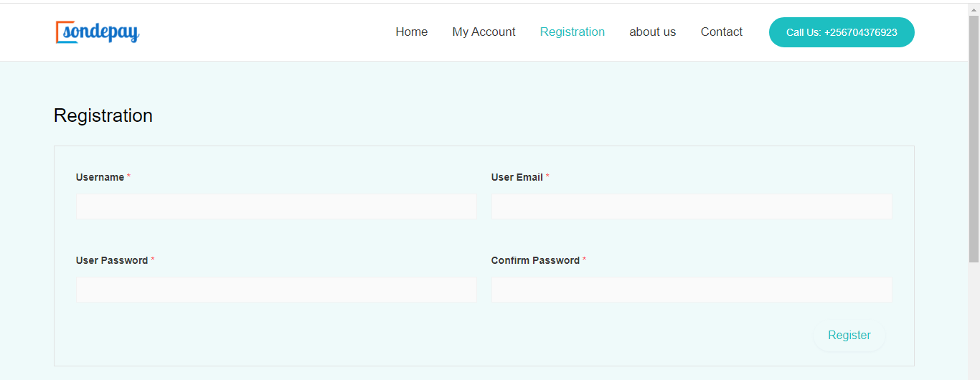Click the User Password label
This screenshot has height=380, width=980.
click(111, 260)
